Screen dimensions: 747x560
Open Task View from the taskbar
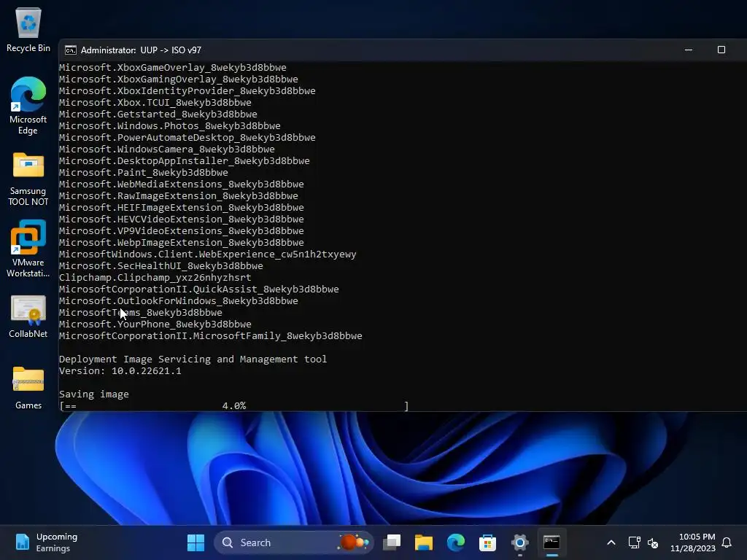click(x=392, y=542)
